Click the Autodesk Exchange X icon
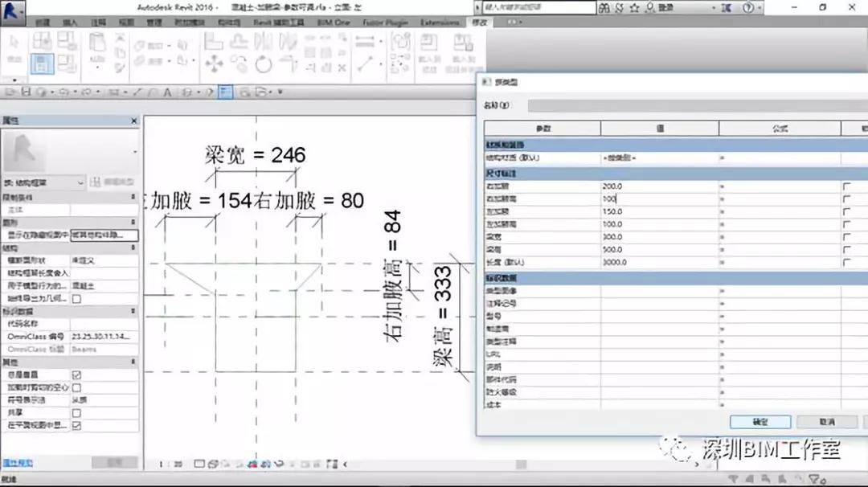868x487 pixels. (727, 8)
